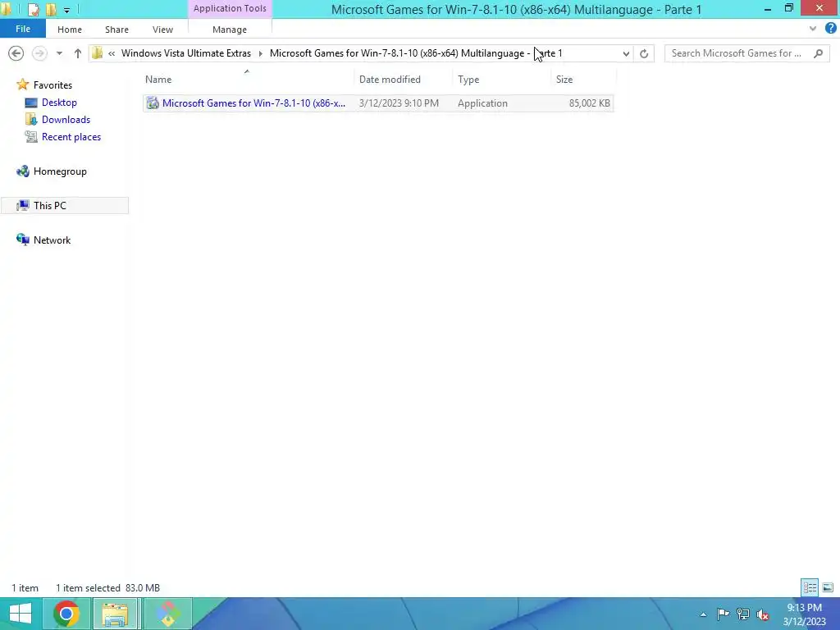This screenshot has width=840, height=630.
Task: Click the network tray icon
Action: pos(742,614)
